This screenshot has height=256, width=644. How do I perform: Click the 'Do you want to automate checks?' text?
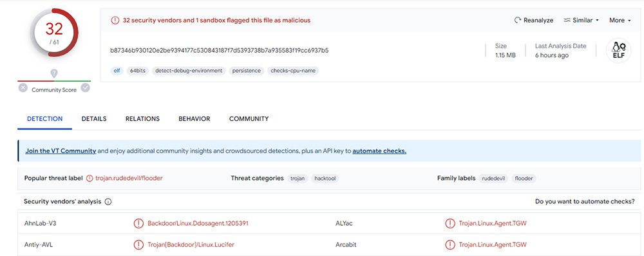(585, 202)
